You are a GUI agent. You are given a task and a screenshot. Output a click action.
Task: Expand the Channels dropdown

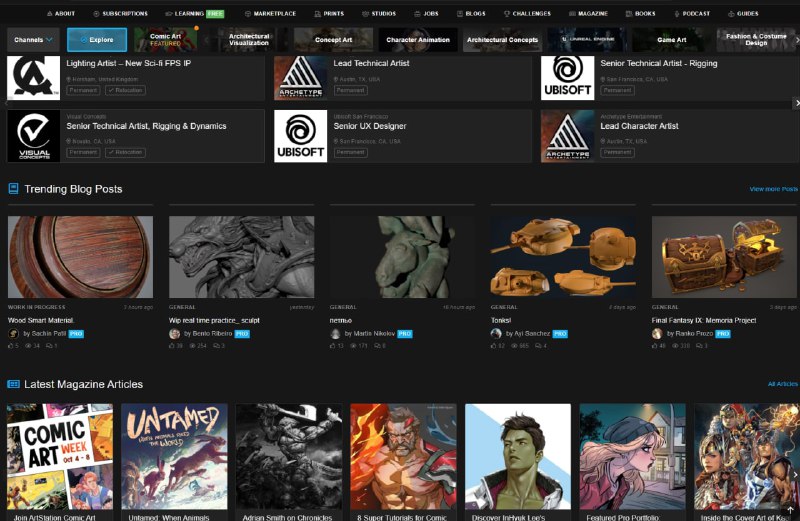click(x=33, y=40)
